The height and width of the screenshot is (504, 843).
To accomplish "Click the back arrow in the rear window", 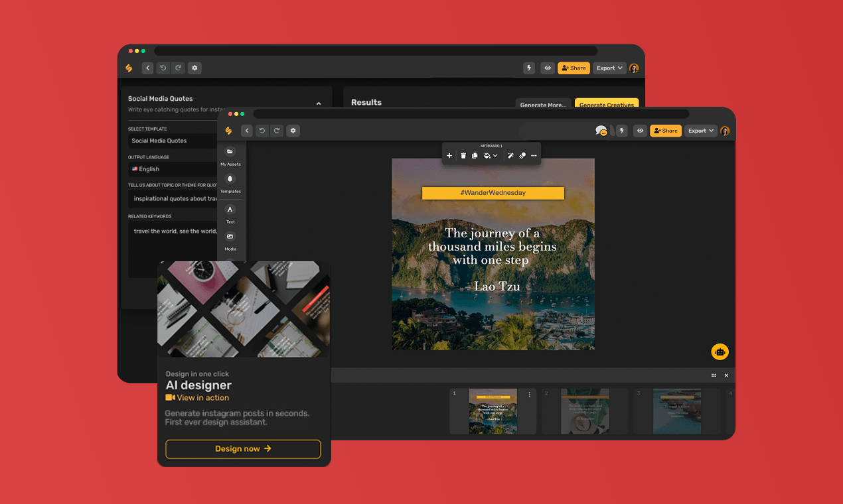I will pos(147,68).
